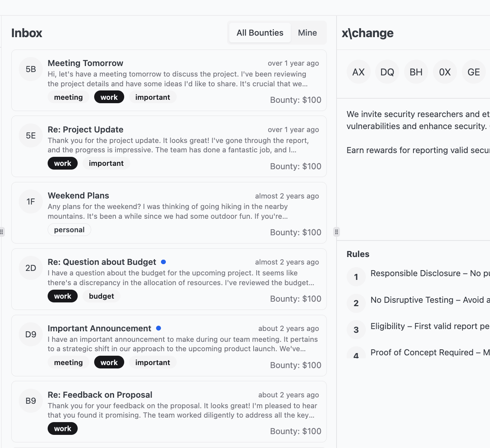
Task: Select the DQ avatar circle
Action: (x=387, y=72)
